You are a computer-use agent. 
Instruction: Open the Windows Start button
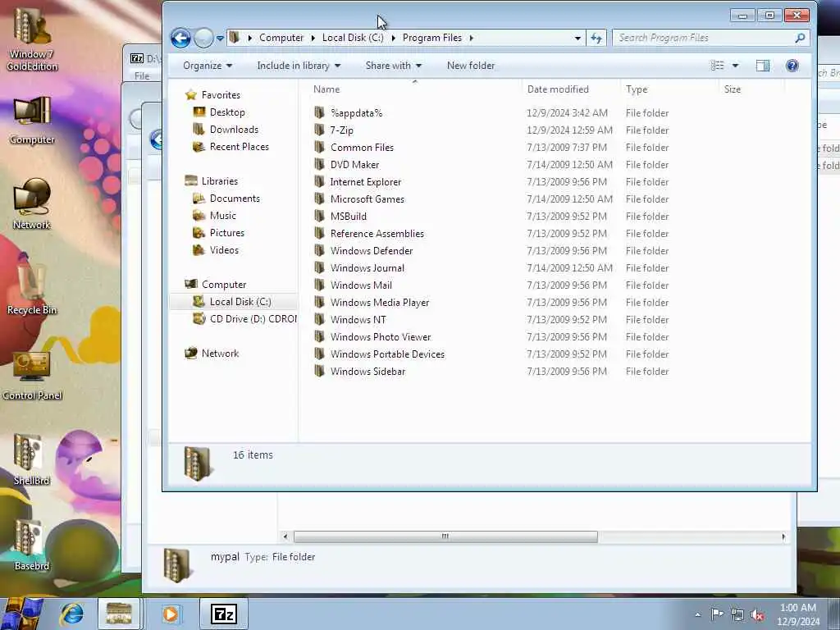click(21, 614)
